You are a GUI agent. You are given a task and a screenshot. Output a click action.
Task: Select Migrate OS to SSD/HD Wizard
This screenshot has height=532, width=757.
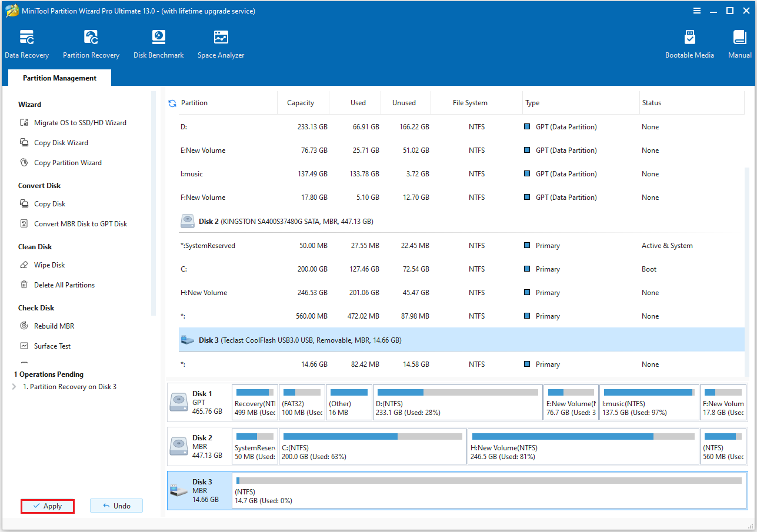[x=74, y=123]
